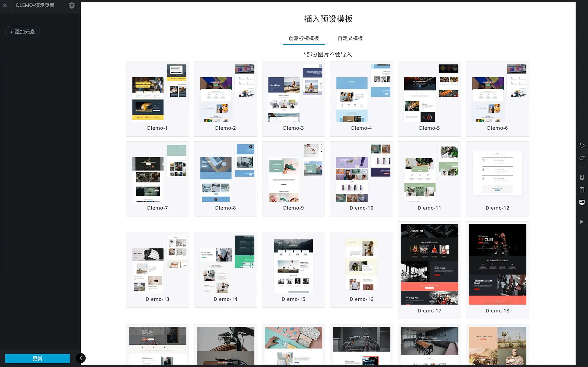Select the Dlemo-17 gym template
The image size is (588, 367).
coord(429,264)
